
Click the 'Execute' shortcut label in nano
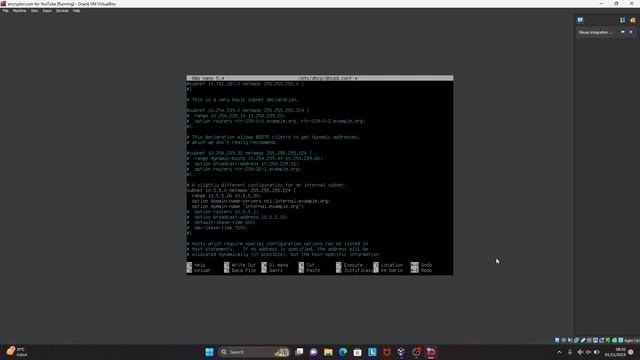(x=353, y=265)
